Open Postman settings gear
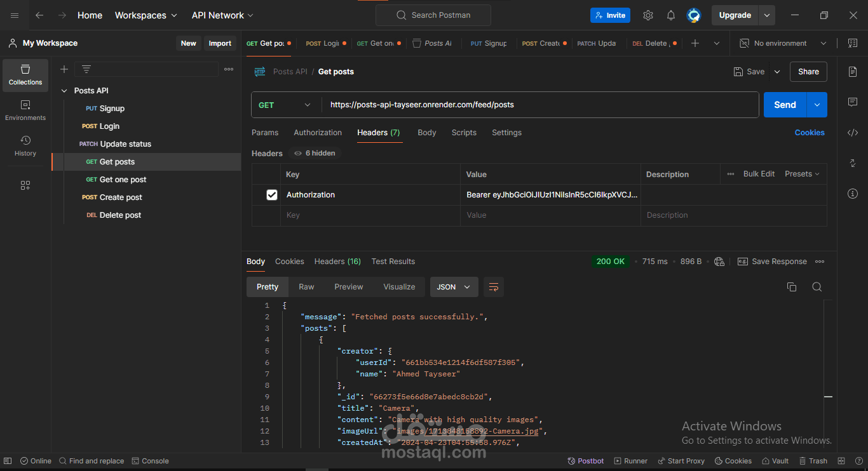Image resolution: width=868 pixels, height=471 pixels. pyautogui.click(x=648, y=15)
